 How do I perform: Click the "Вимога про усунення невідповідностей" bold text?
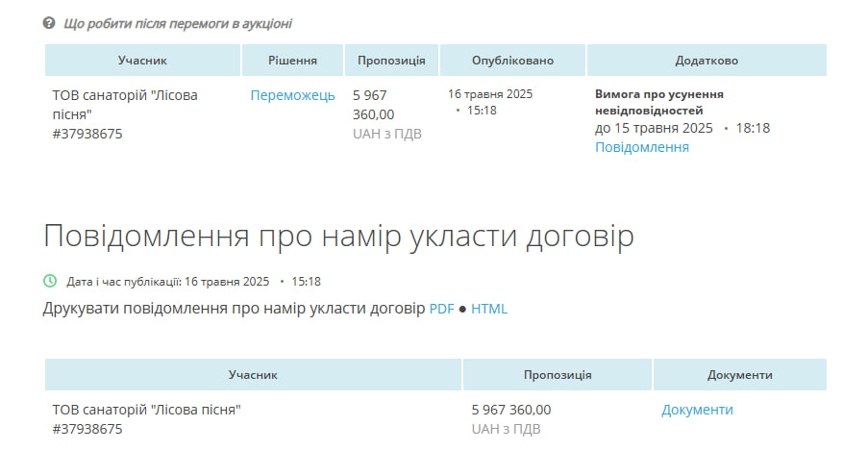(x=659, y=103)
